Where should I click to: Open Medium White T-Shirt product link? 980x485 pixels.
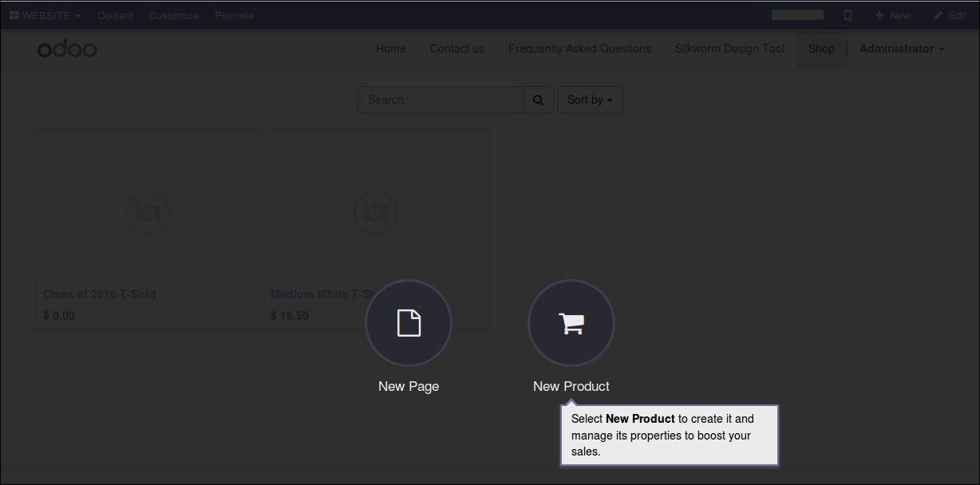(x=323, y=294)
